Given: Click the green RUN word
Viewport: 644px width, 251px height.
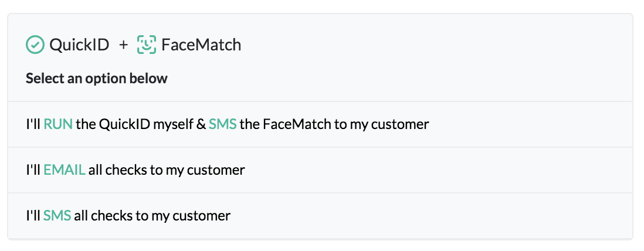Looking at the screenshot, I should [x=58, y=124].
